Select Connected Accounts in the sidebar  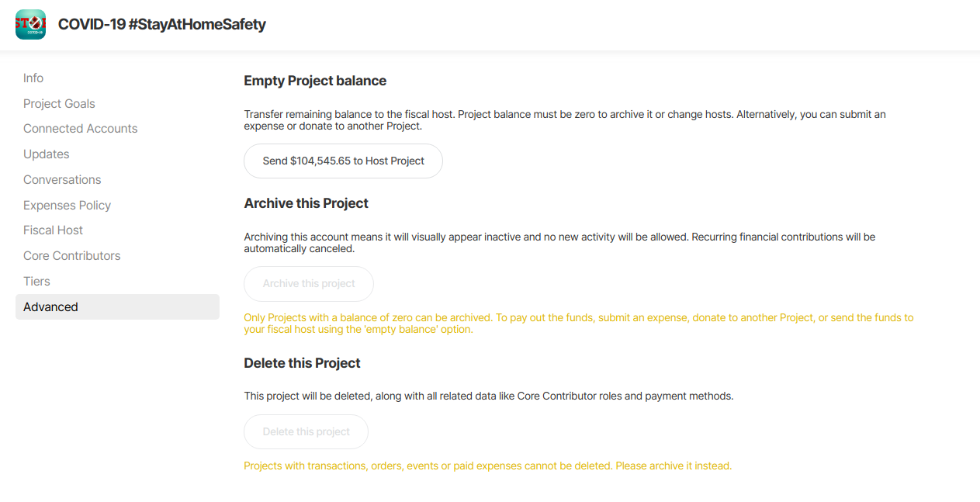point(80,129)
